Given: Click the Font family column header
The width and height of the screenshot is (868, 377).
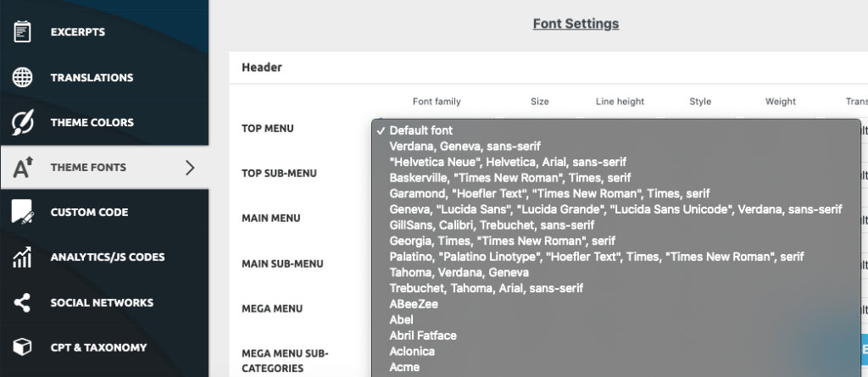Looking at the screenshot, I should point(437,102).
